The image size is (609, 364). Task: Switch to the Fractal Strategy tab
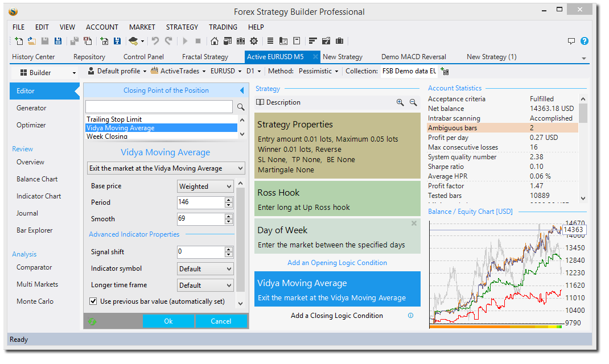(x=205, y=57)
